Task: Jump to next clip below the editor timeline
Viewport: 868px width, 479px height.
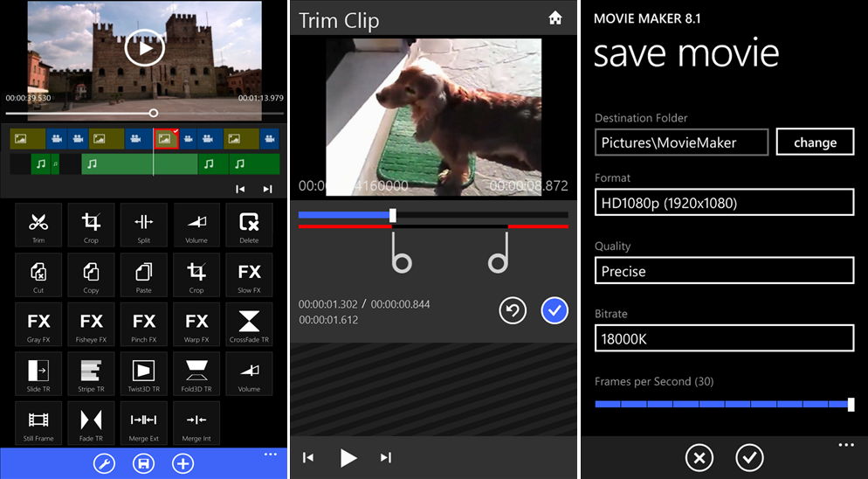Action: [x=267, y=189]
